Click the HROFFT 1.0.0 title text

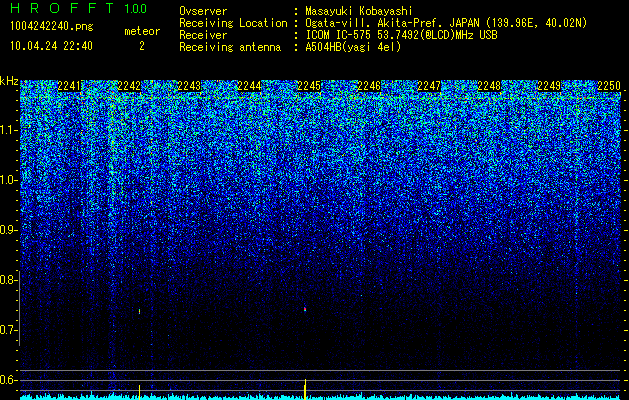(78, 8)
